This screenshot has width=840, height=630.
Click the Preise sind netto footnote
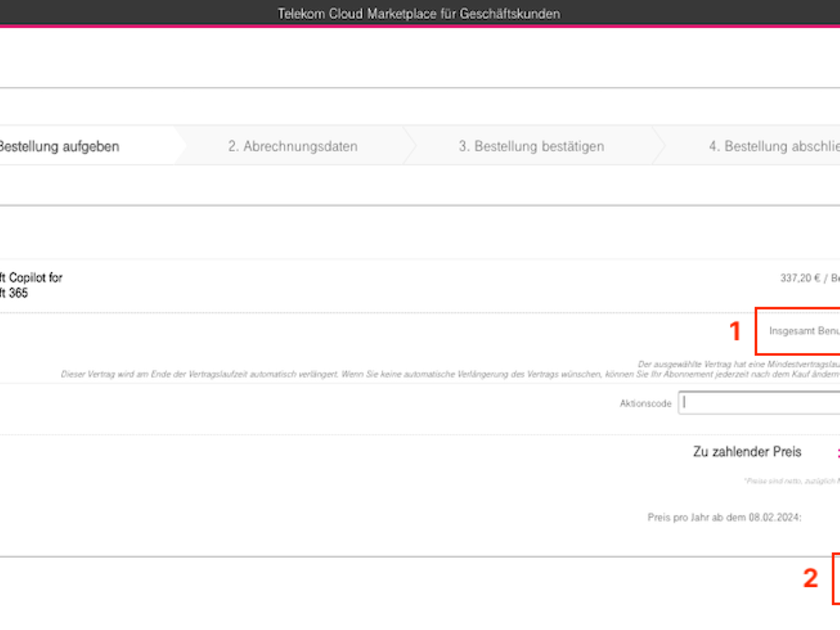coord(792,481)
